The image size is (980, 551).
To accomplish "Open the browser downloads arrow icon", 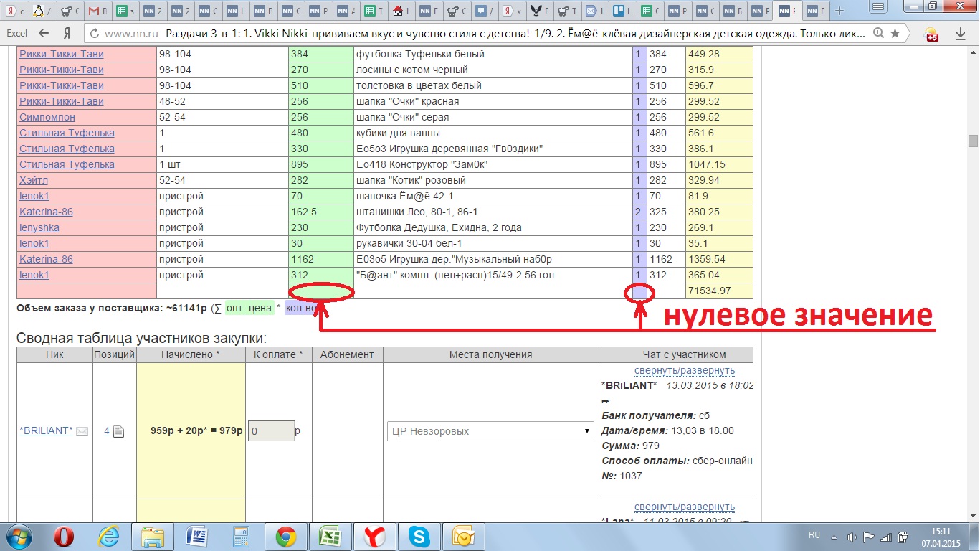I will tap(961, 34).
